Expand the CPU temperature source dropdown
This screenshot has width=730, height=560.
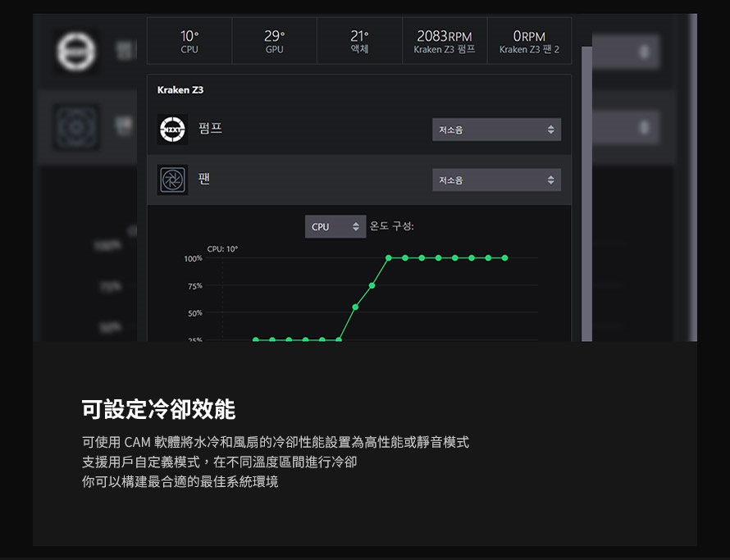click(x=335, y=226)
